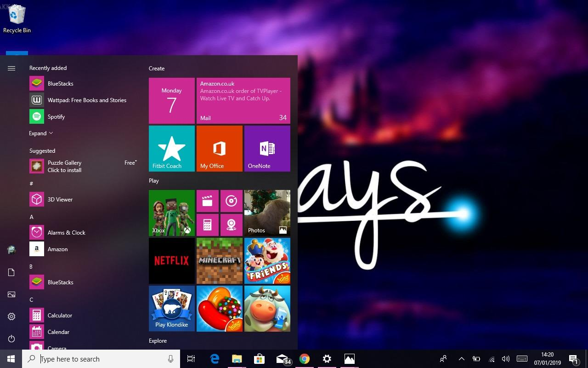
Task: Open Amazon in the app list
Action: tap(83, 249)
